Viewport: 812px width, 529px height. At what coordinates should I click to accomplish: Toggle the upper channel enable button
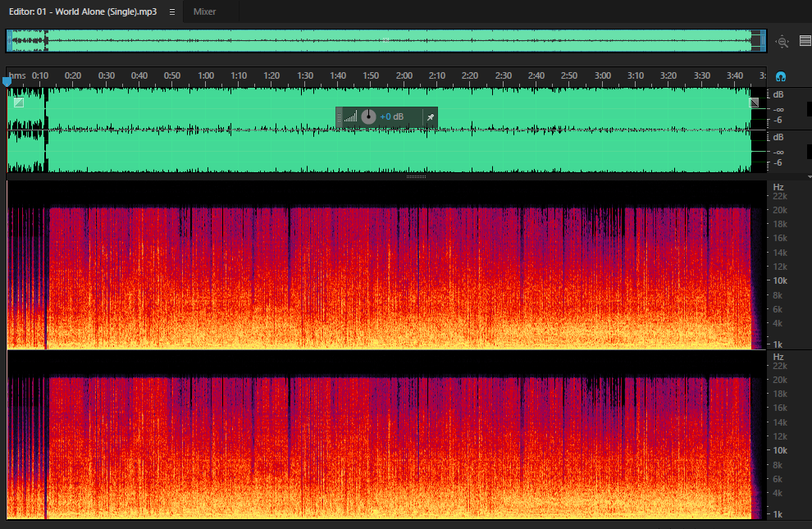click(809, 109)
